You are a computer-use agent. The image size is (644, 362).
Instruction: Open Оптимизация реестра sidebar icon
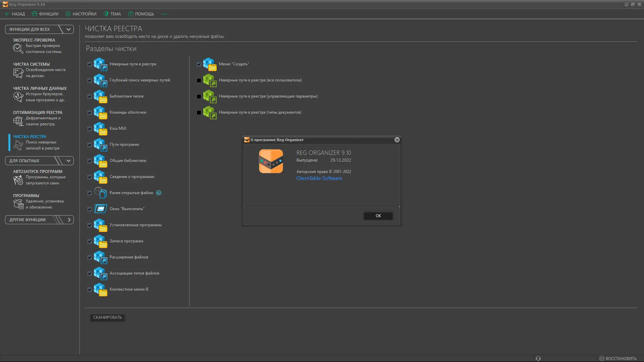pyautogui.click(x=18, y=121)
